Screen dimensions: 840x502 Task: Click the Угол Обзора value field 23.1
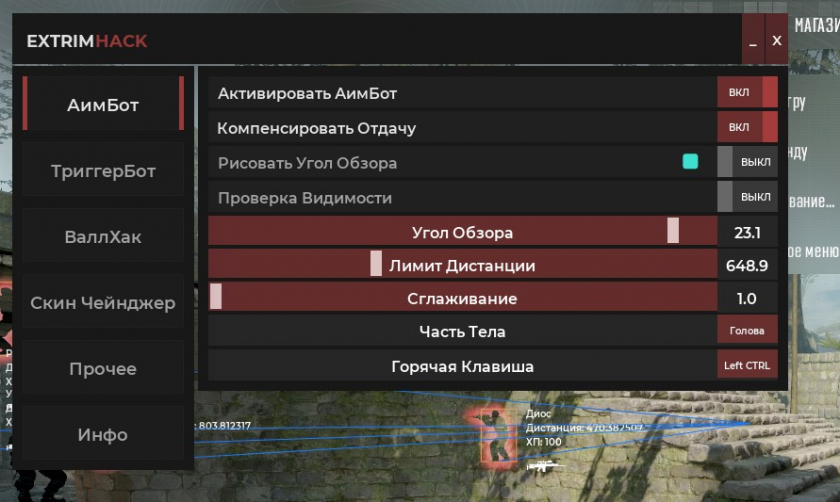coord(747,232)
